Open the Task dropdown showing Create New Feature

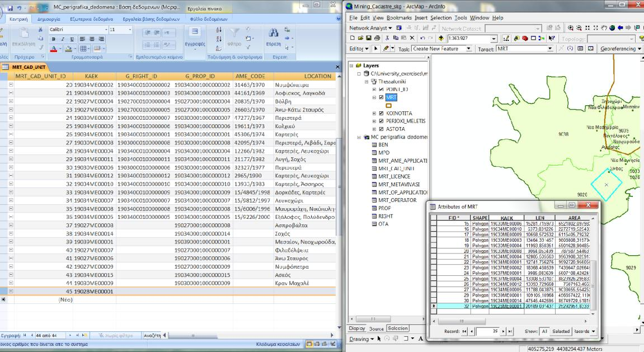(469, 49)
